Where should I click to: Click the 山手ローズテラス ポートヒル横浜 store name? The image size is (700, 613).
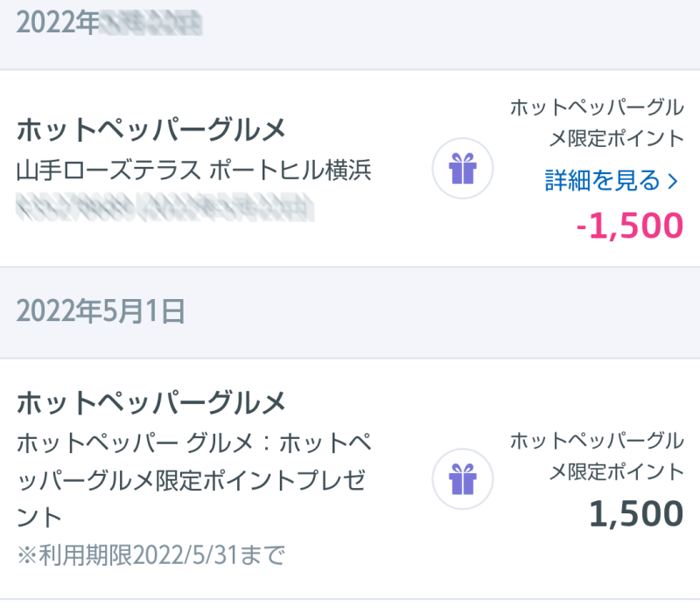pos(193,171)
